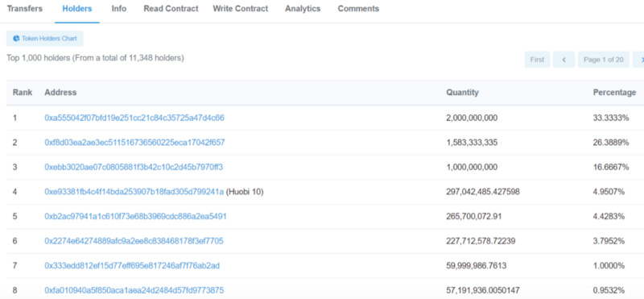Click the 0.9532% percentage cell

click(609, 290)
